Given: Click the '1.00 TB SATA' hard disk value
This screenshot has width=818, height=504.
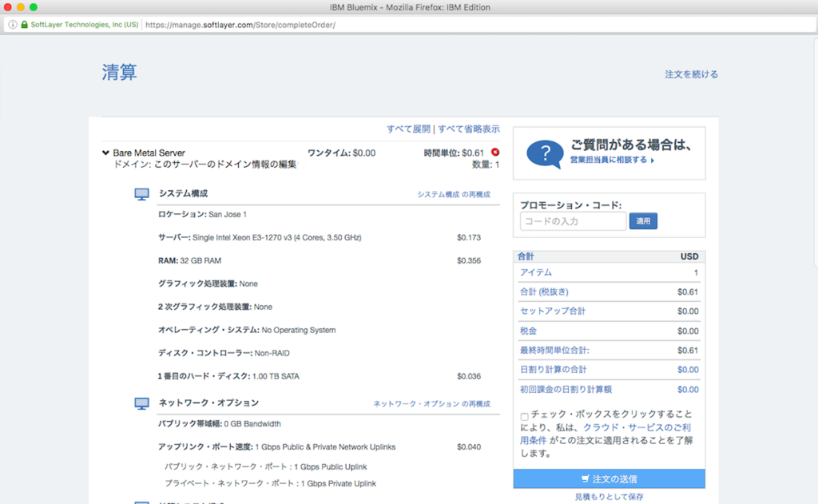Looking at the screenshot, I should (x=276, y=376).
